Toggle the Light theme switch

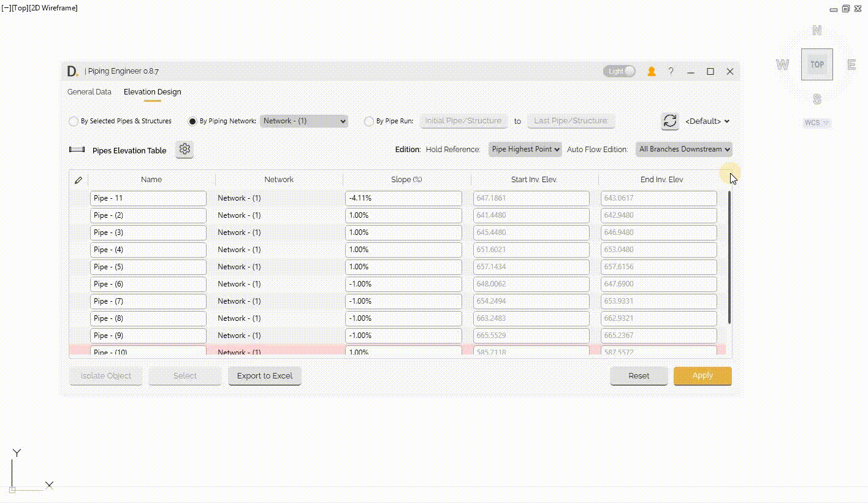tap(619, 72)
